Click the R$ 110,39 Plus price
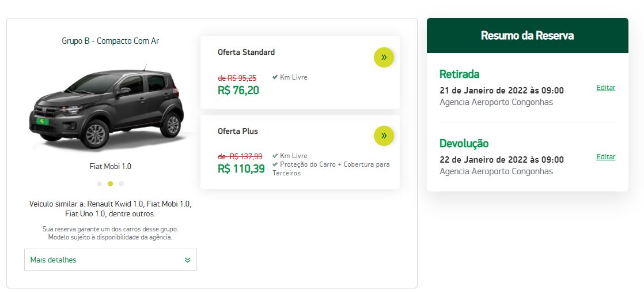 tap(241, 168)
